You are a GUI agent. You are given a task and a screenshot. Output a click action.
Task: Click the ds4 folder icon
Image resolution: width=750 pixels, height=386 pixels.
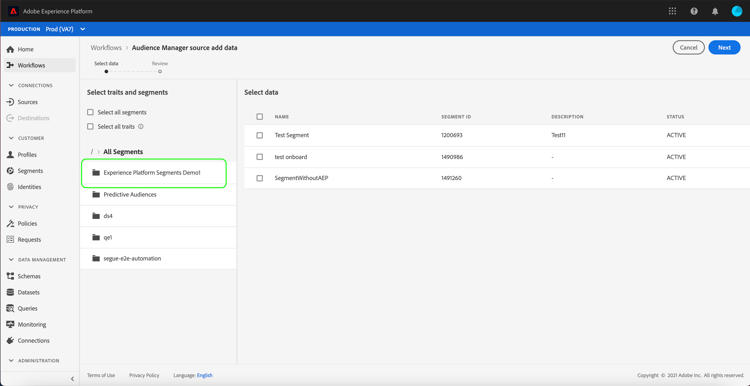(x=96, y=216)
